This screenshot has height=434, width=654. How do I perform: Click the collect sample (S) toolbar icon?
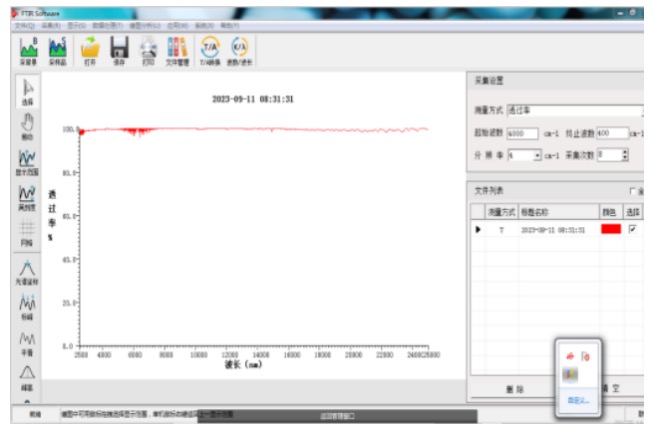[x=58, y=48]
